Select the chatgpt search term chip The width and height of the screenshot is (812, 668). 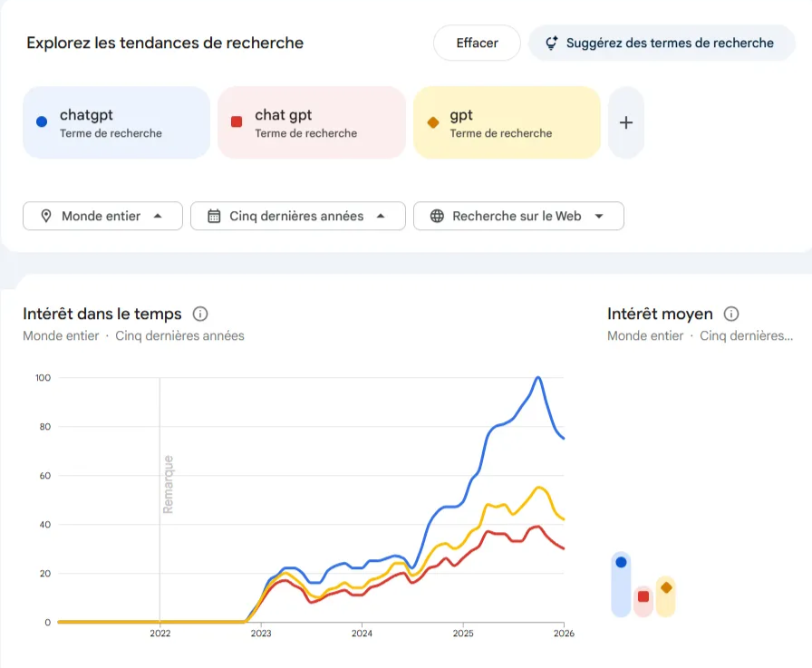[116, 121]
